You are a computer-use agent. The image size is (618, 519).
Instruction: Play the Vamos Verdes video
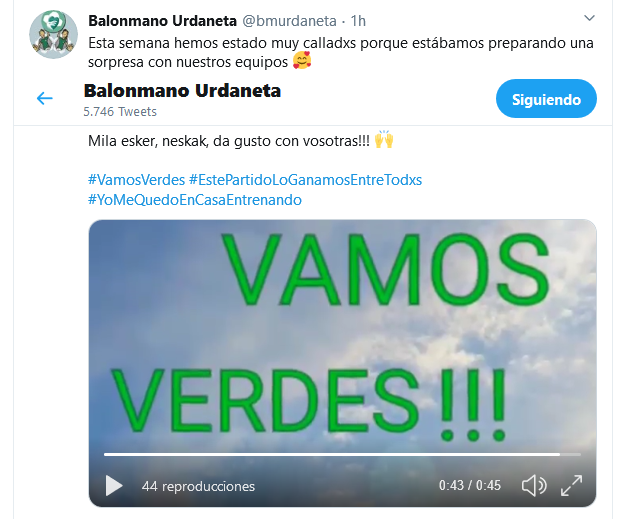pyautogui.click(x=114, y=485)
